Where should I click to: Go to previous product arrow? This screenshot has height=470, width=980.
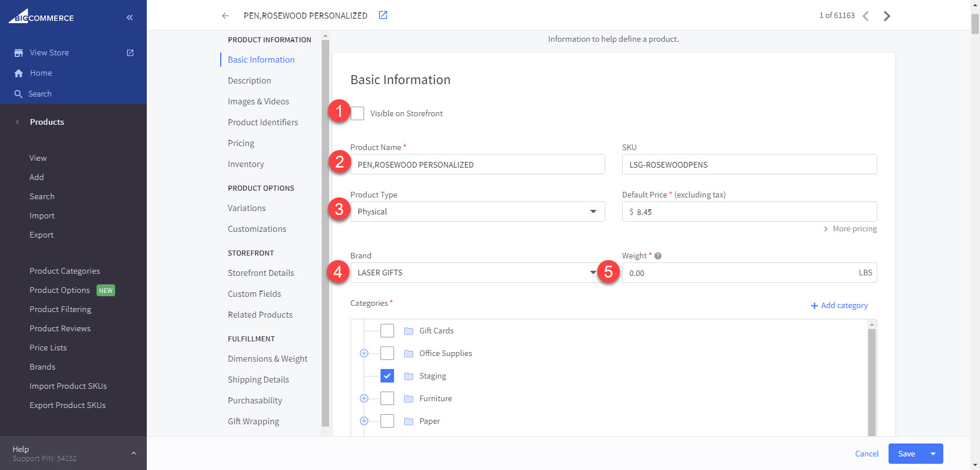click(865, 16)
